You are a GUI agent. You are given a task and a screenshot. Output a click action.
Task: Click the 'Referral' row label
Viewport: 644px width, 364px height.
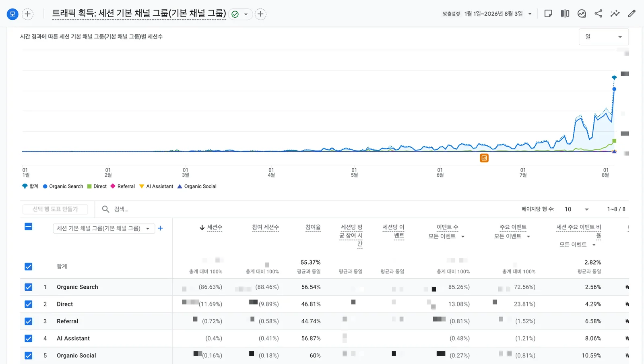[x=68, y=321]
